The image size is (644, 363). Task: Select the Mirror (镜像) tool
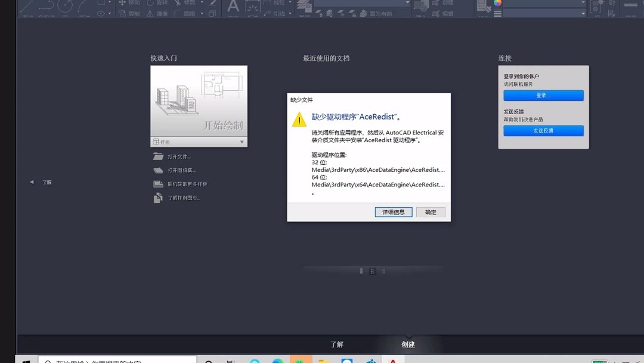tap(160, 13)
